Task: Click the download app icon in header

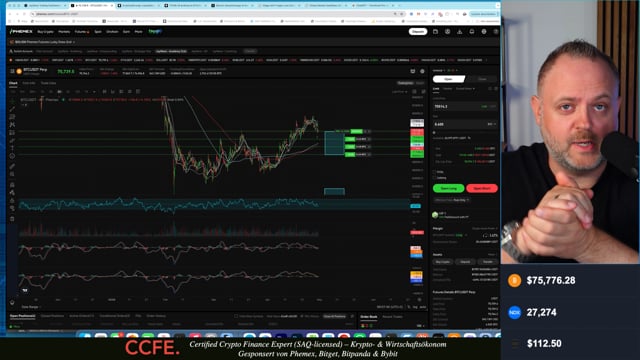Action: [460, 31]
